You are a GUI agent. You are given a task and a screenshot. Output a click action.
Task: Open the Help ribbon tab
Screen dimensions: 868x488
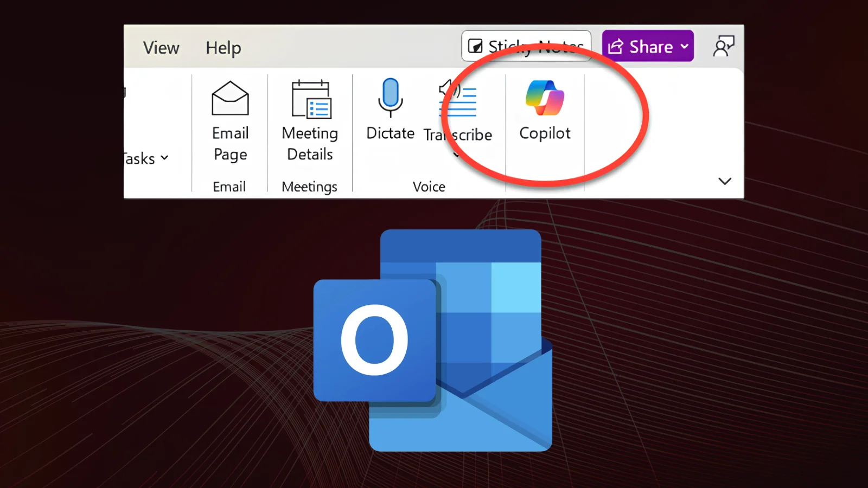223,48
